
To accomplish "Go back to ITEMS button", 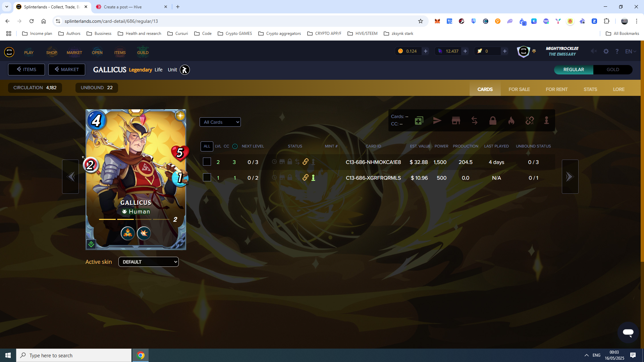I will (x=26, y=70).
